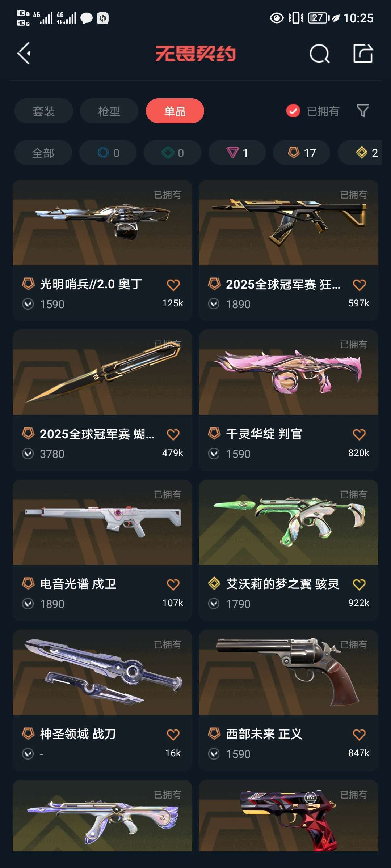Filter by purple rarity tier showing 1
Screen dimensions: 391x868
coord(237,153)
